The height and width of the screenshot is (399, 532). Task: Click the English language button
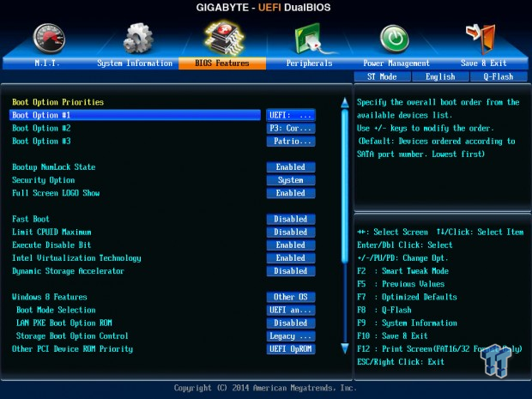pos(440,76)
